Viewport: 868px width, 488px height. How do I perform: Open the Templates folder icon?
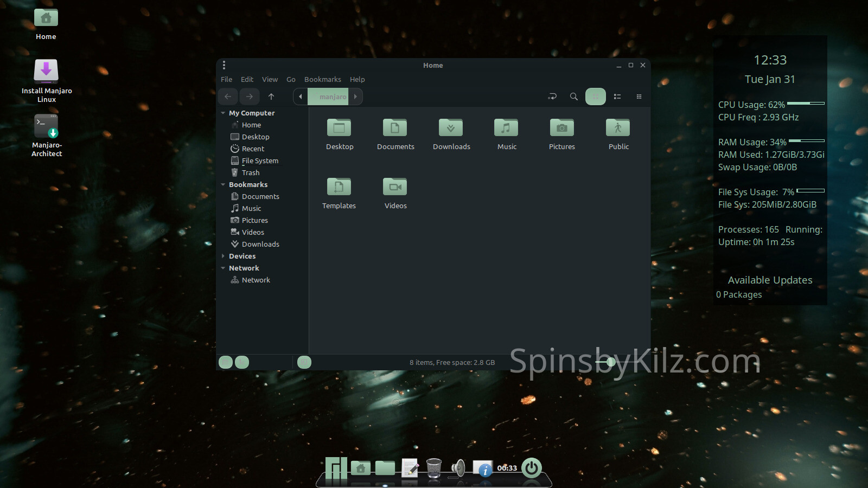tap(339, 188)
